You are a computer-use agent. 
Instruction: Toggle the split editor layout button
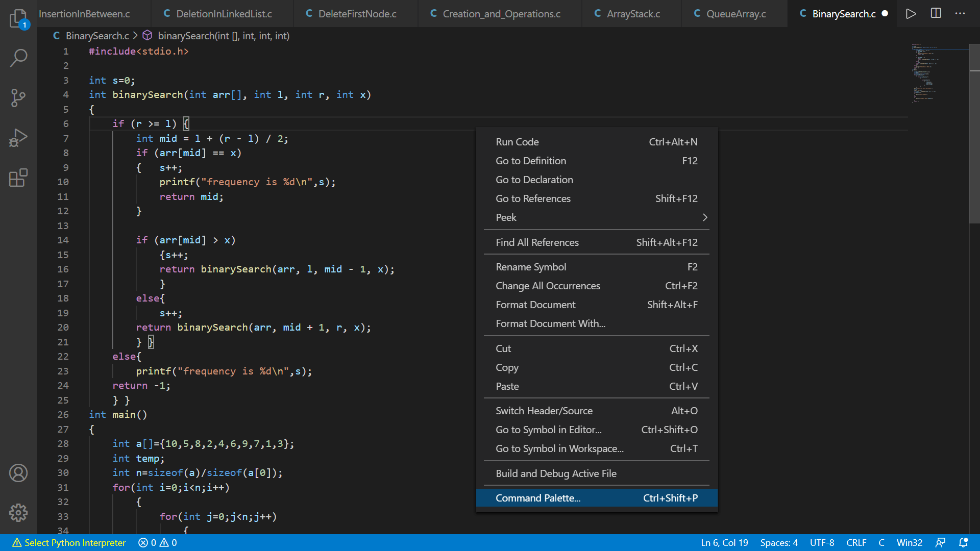coord(936,14)
